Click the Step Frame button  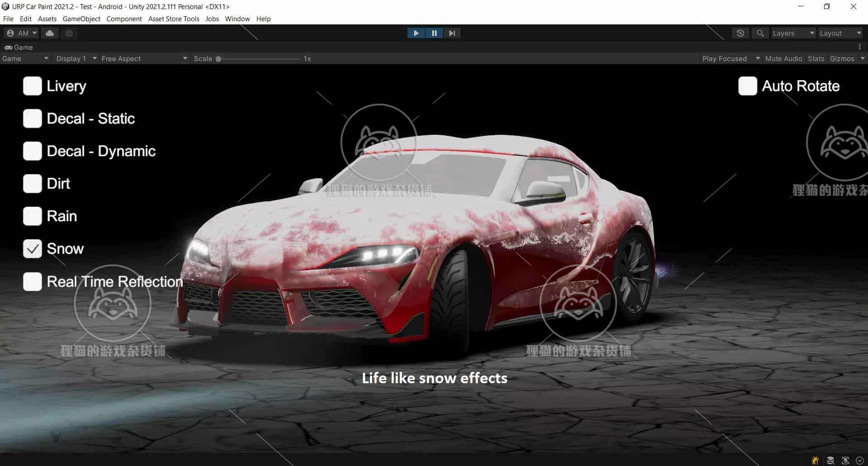452,33
